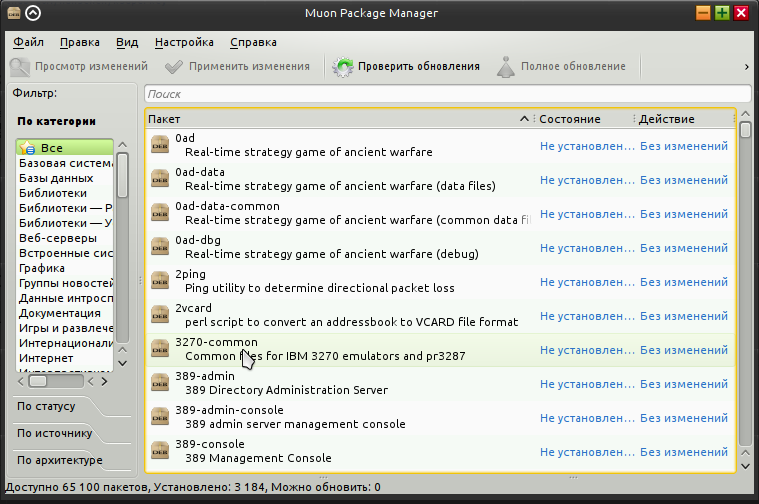
Task: Click Применить изменения toolbar button
Action: click(237, 67)
